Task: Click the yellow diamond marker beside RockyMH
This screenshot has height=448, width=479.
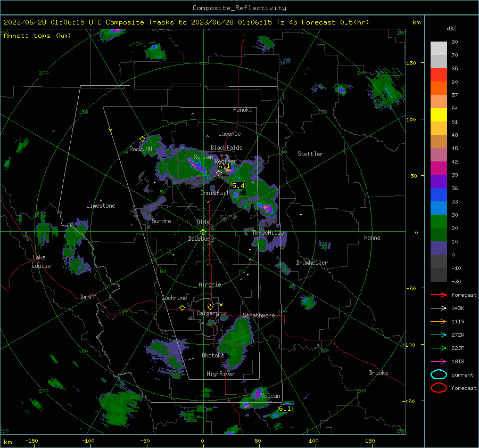Action: [x=142, y=139]
